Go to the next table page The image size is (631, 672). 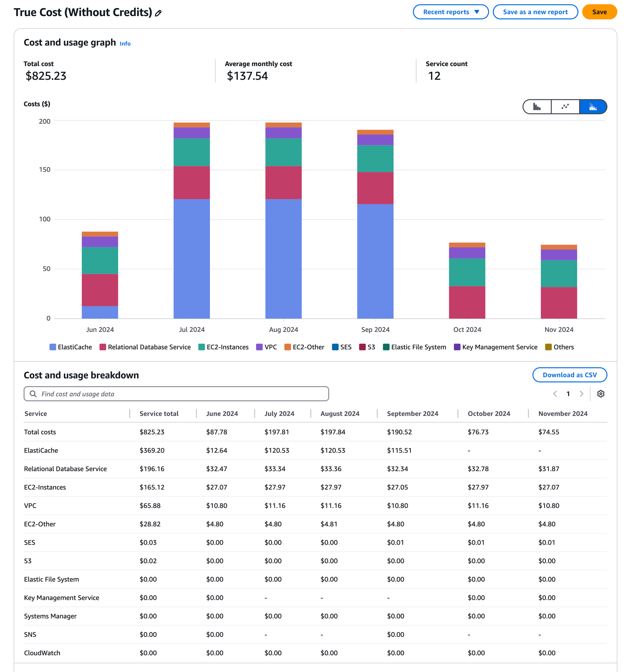pyautogui.click(x=581, y=394)
